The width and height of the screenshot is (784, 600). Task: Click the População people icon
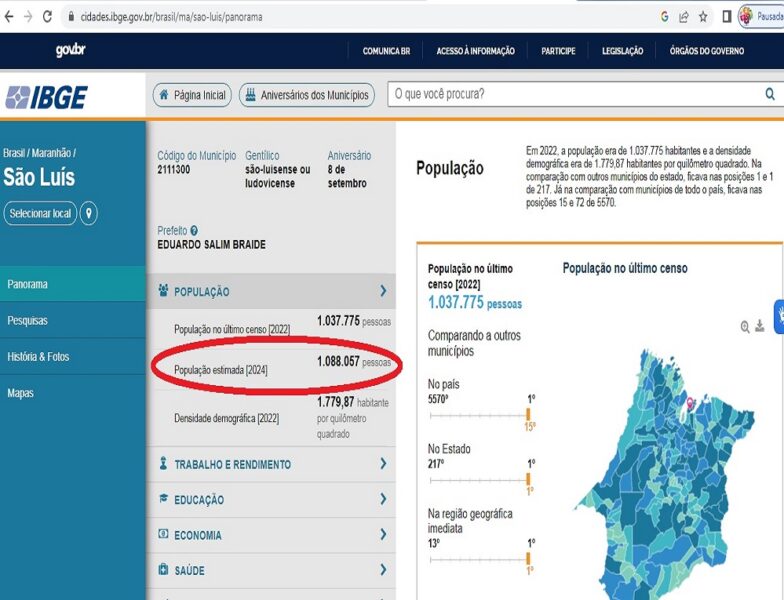click(163, 290)
